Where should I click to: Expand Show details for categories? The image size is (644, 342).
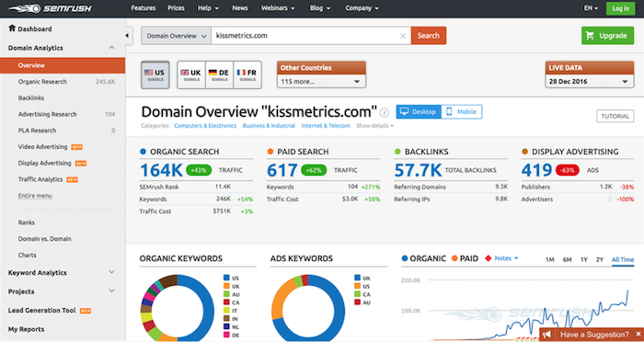(375, 126)
